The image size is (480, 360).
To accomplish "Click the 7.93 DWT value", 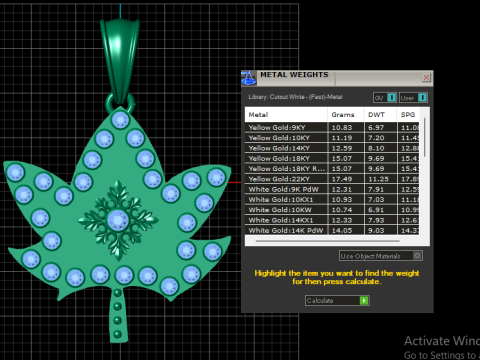I will coord(376,220).
